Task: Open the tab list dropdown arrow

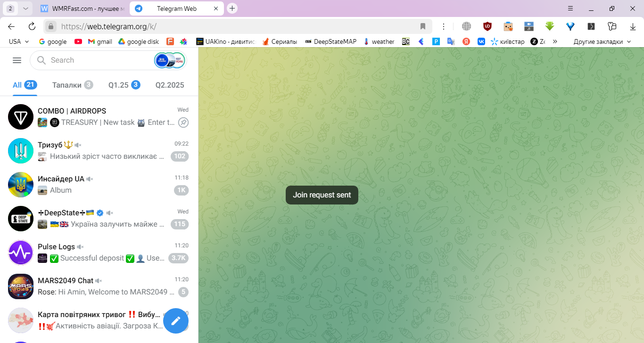Action: (25, 8)
